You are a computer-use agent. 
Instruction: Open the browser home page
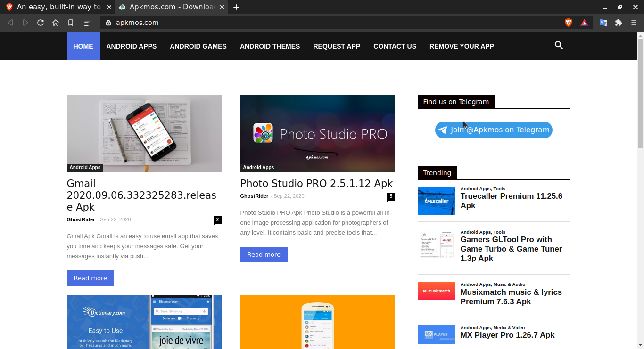pyautogui.click(x=56, y=23)
